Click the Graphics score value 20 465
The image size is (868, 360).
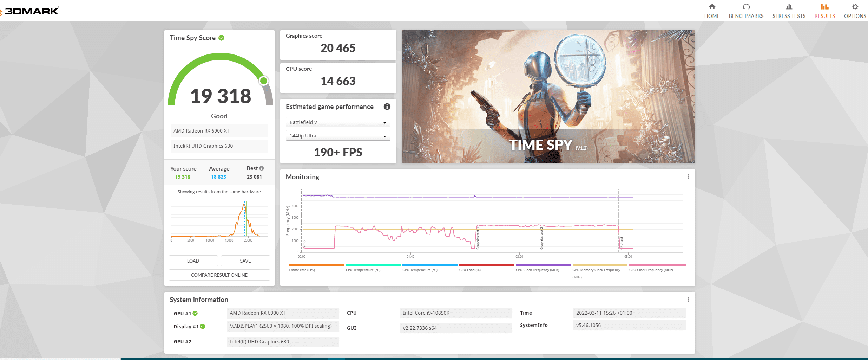pyautogui.click(x=338, y=48)
